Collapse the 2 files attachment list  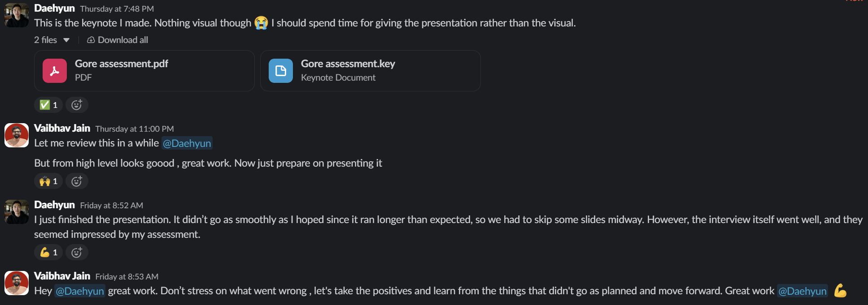click(66, 40)
